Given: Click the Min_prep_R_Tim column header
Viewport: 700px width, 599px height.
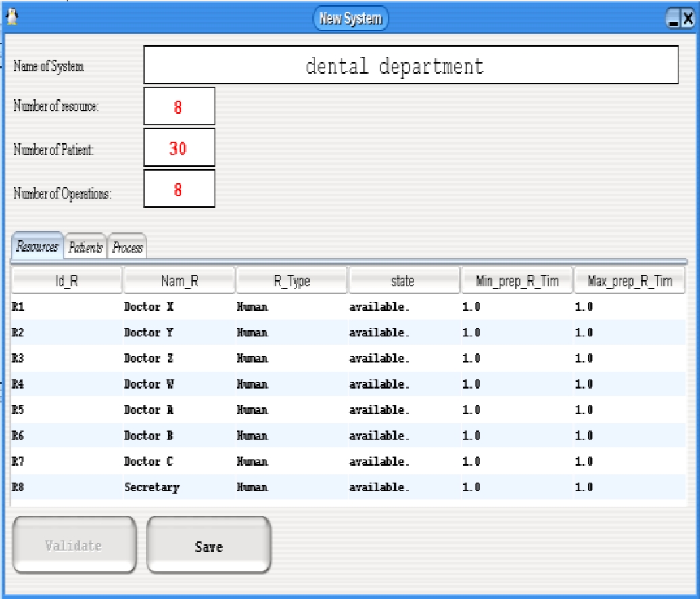Looking at the screenshot, I should (x=517, y=282).
